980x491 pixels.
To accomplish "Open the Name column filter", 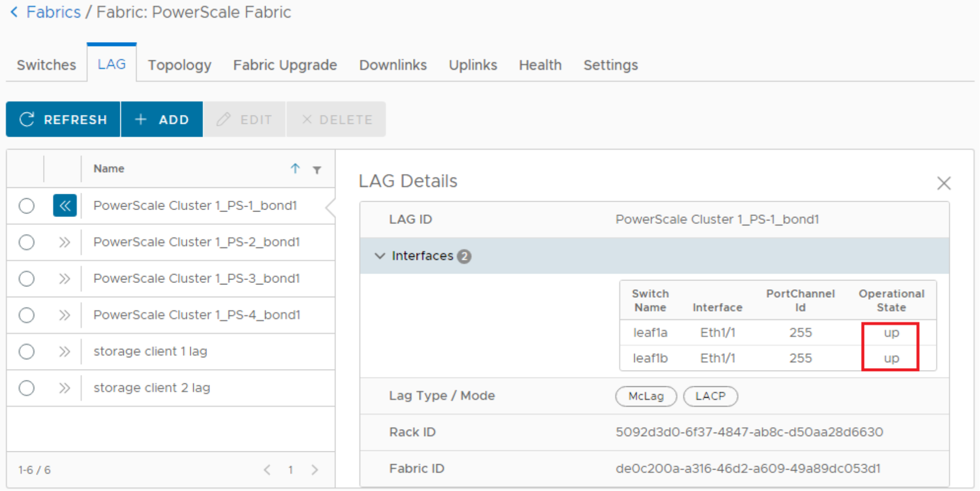I will pyautogui.click(x=317, y=170).
